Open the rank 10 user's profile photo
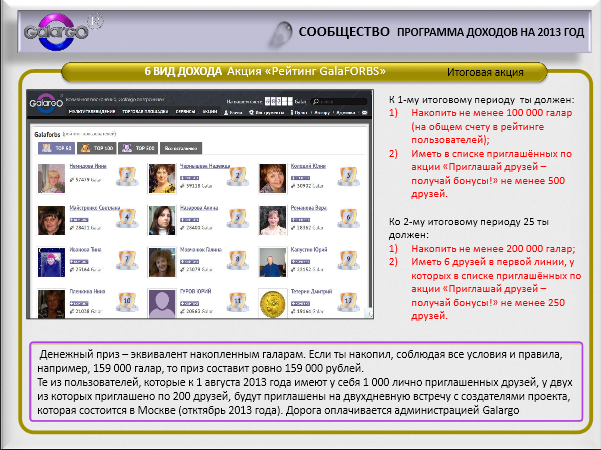The image size is (601, 450). pos(51,303)
